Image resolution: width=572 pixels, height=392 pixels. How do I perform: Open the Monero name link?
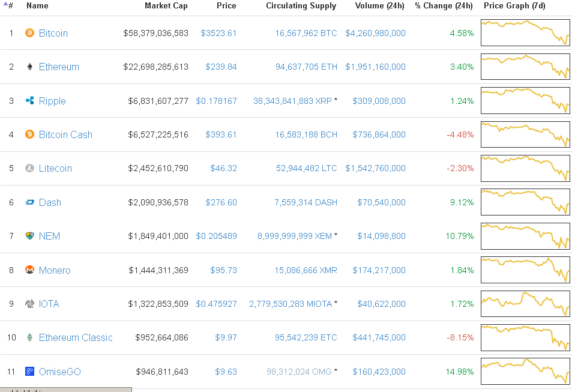55,270
